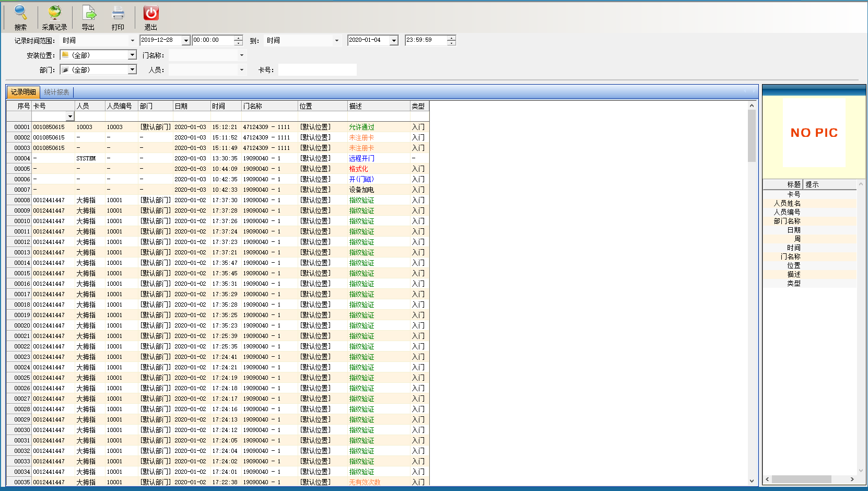Increase the start time 00:00:00 spinner
868x491 pixels.
239,38
